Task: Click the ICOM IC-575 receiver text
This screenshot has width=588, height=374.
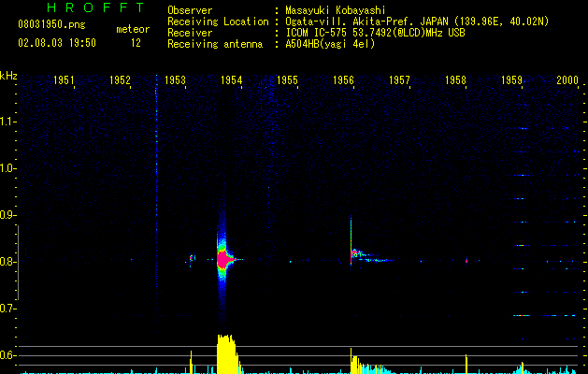Action: point(375,33)
